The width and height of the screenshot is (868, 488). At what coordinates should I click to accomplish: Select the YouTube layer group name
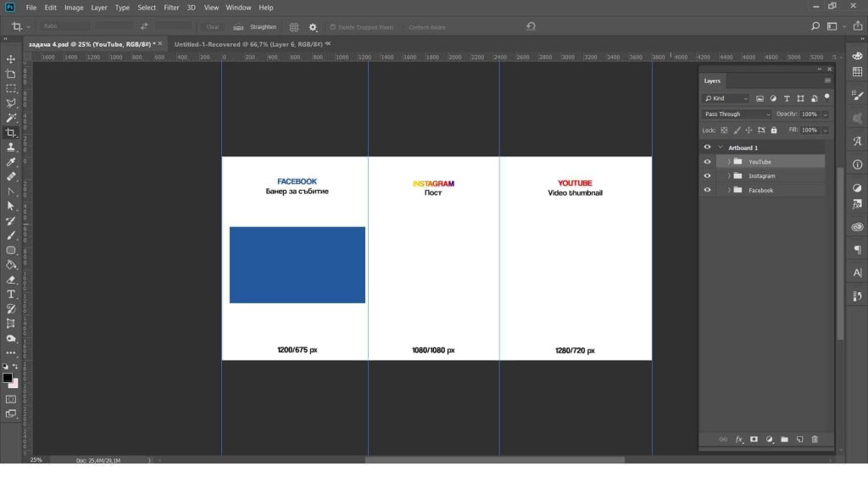[759, 162]
